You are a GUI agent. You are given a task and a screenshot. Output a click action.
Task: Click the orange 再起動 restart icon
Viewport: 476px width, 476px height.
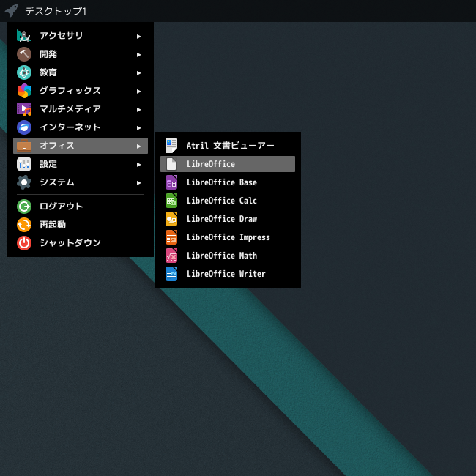pyautogui.click(x=24, y=225)
